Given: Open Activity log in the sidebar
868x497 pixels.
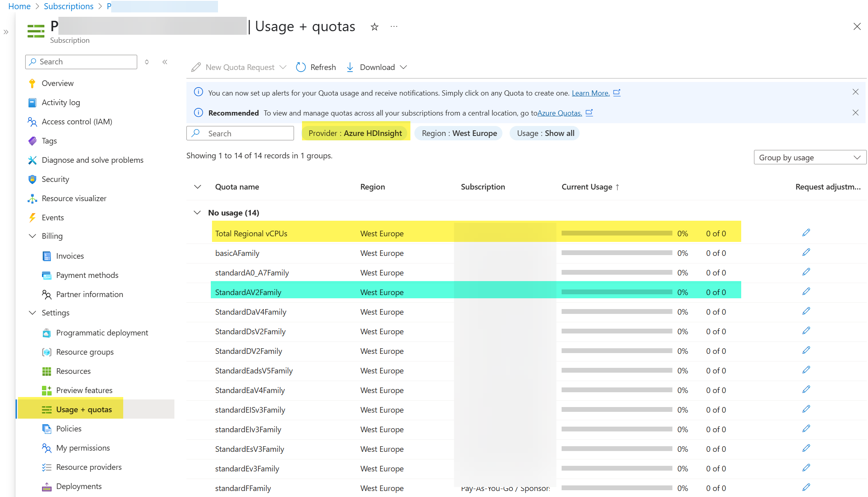Looking at the screenshot, I should click(61, 102).
